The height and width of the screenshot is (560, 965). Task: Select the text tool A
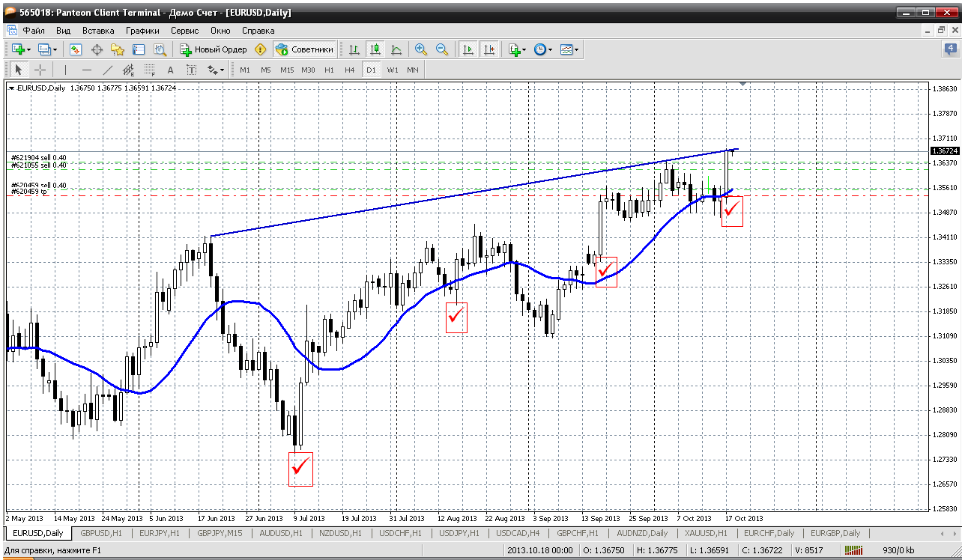click(170, 70)
